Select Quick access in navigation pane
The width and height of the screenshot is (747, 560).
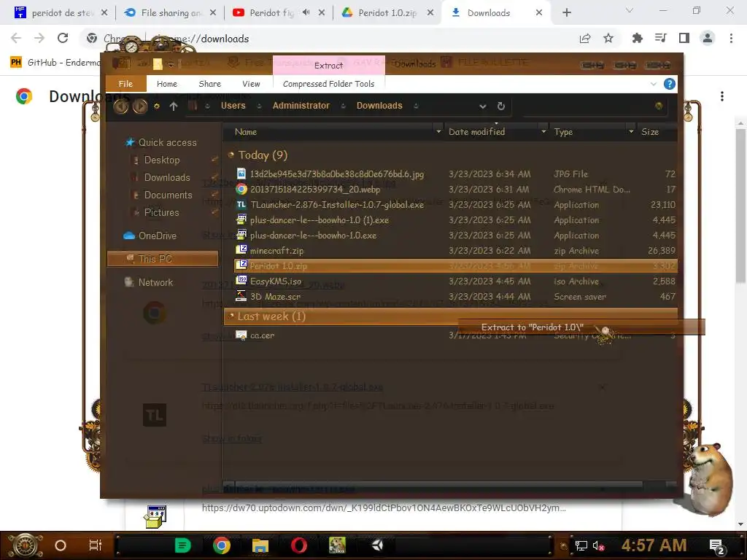[x=167, y=142]
